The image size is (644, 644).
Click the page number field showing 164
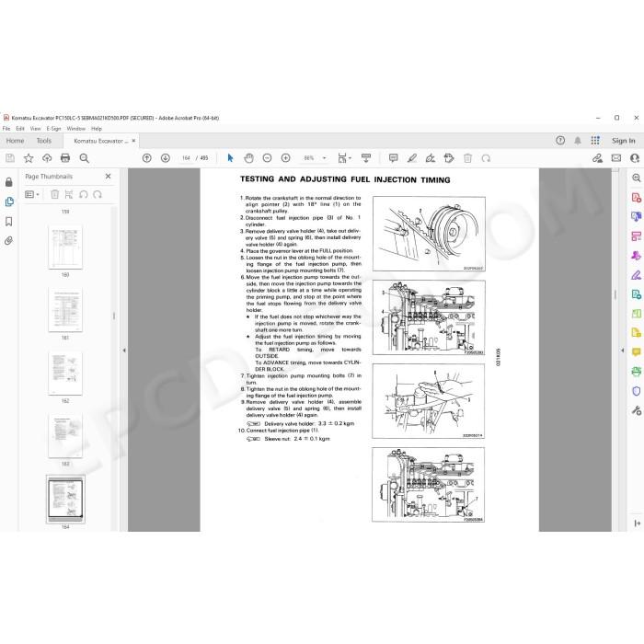[x=186, y=158]
